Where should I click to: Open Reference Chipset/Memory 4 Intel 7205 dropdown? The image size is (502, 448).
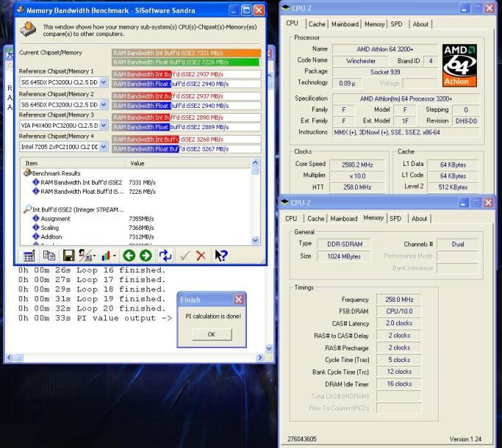coord(104,147)
